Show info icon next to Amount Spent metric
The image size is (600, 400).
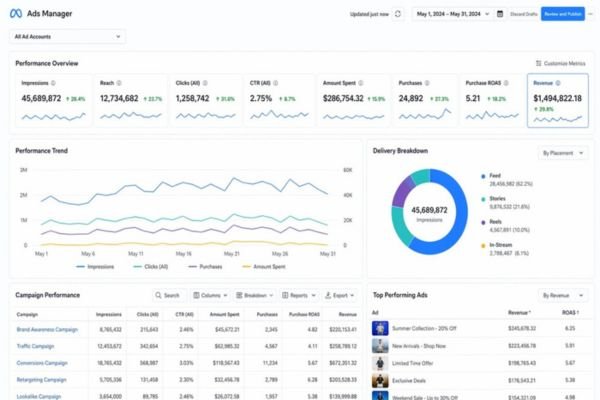click(x=360, y=83)
